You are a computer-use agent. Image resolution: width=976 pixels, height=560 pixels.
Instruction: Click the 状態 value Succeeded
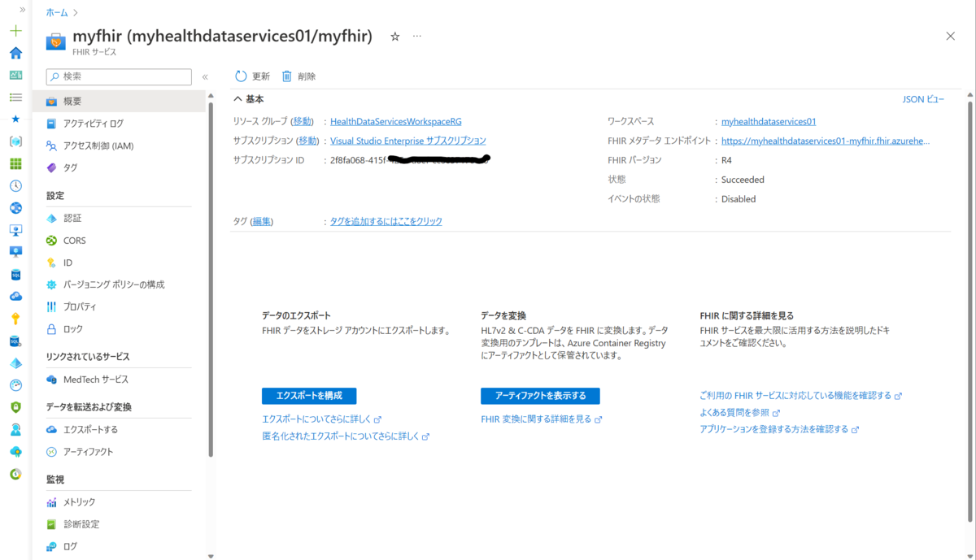(x=743, y=180)
